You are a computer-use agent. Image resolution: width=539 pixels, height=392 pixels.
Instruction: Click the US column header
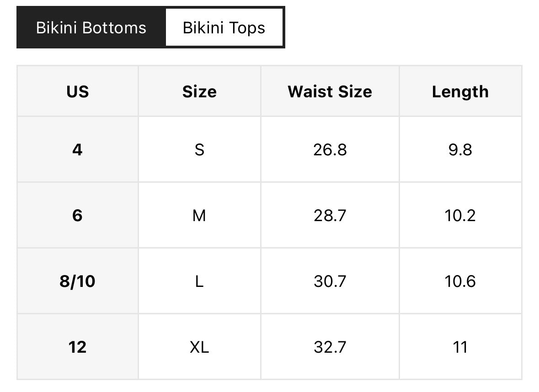click(78, 91)
